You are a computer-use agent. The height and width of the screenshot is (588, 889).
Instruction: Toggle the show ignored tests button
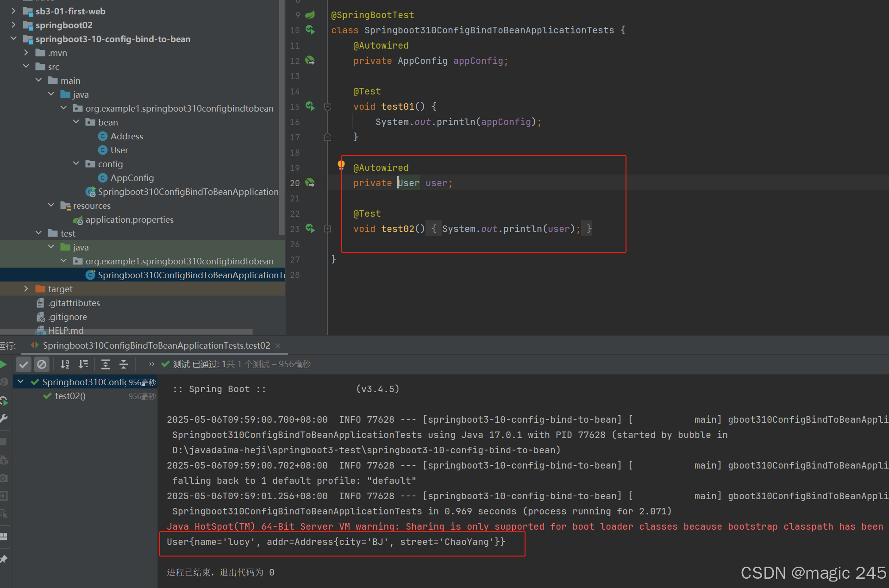pyautogui.click(x=42, y=364)
